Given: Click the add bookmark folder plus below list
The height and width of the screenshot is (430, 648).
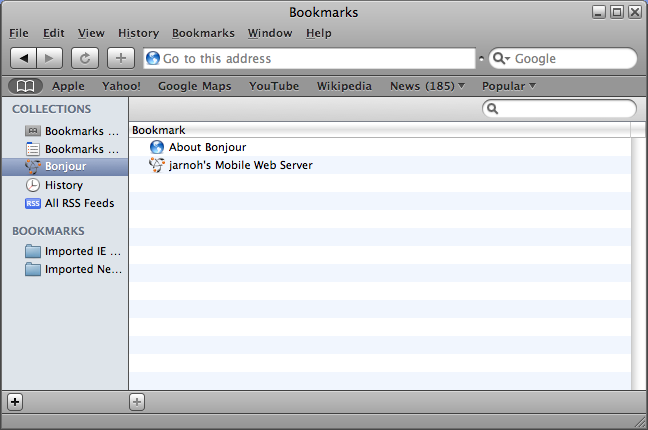Looking at the screenshot, I should click(x=137, y=402).
